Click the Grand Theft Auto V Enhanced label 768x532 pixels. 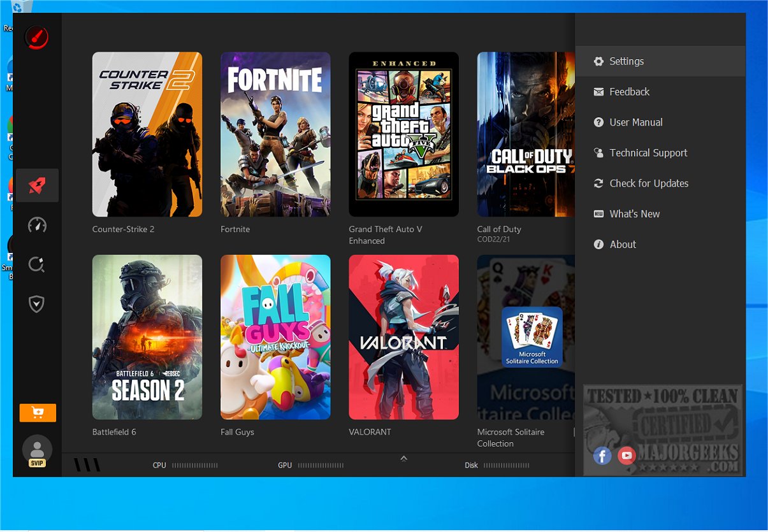click(386, 235)
